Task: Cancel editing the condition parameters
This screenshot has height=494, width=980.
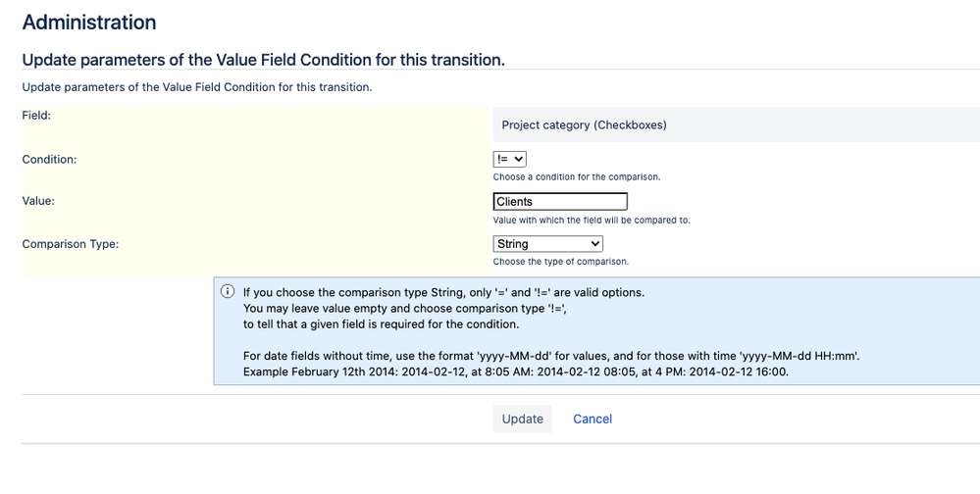Action: click(x=593, y=420)
